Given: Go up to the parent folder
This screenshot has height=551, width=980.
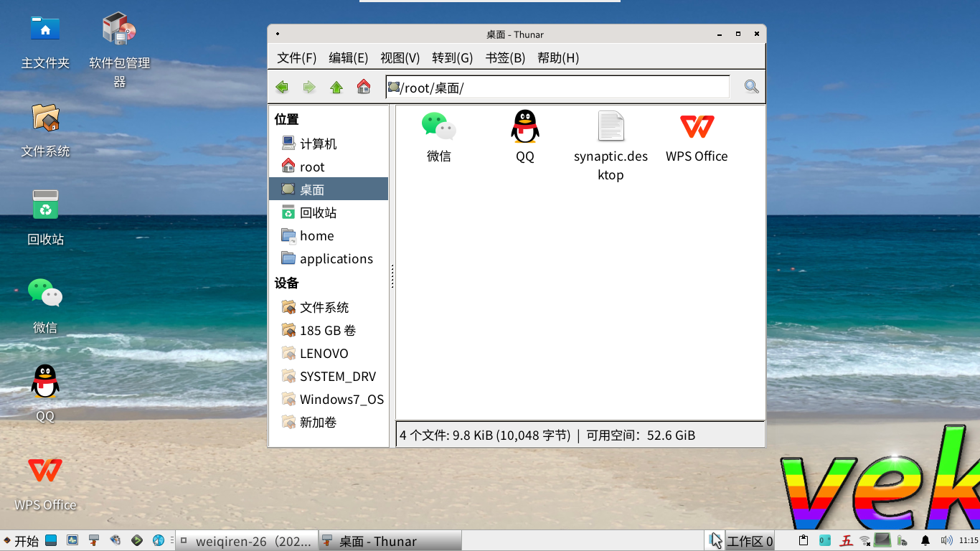Looking at the screenshot, I should (336, 87).
